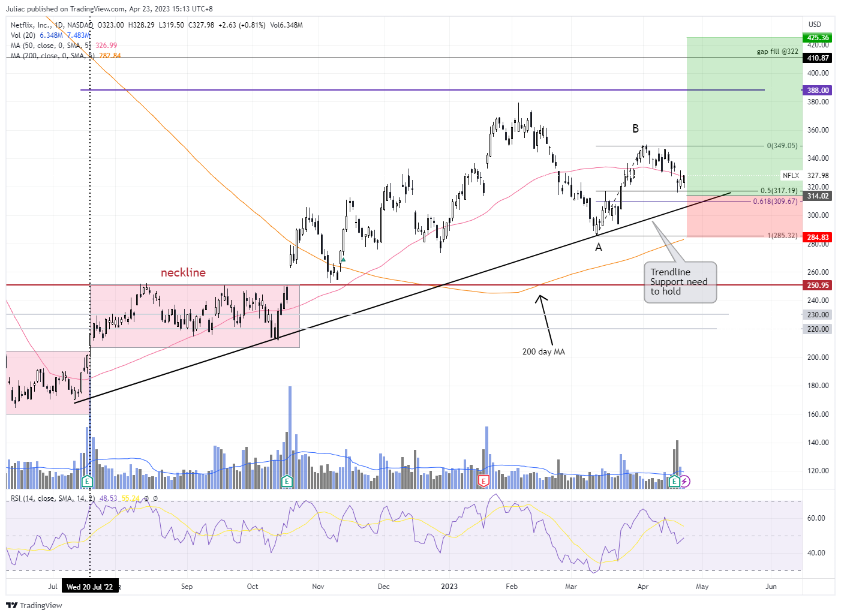Click the 327.98 last price label
The height and width of the screenshot is (616, 841).
click(x=818, y=175)
